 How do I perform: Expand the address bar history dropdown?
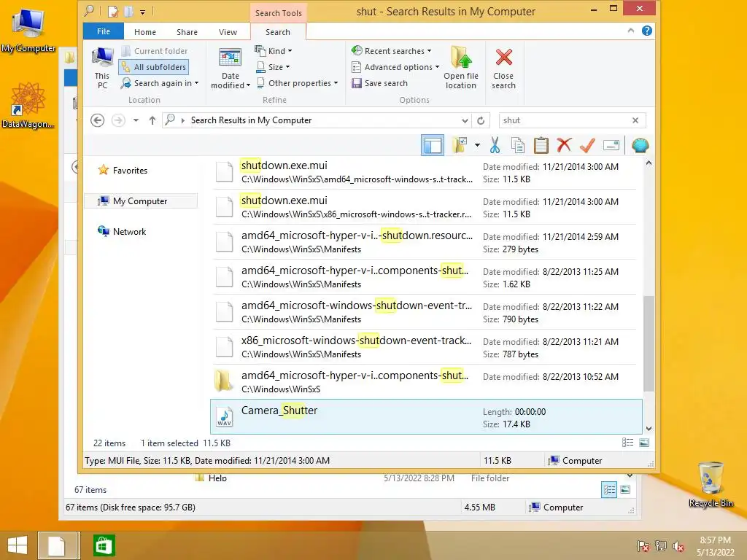click(x=465, y=120)
